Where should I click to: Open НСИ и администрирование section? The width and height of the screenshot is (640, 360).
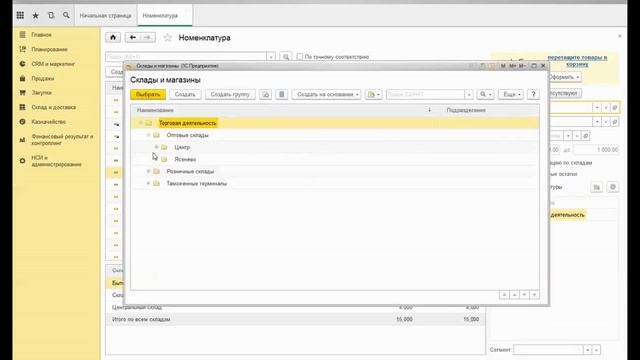click(56, 161)
